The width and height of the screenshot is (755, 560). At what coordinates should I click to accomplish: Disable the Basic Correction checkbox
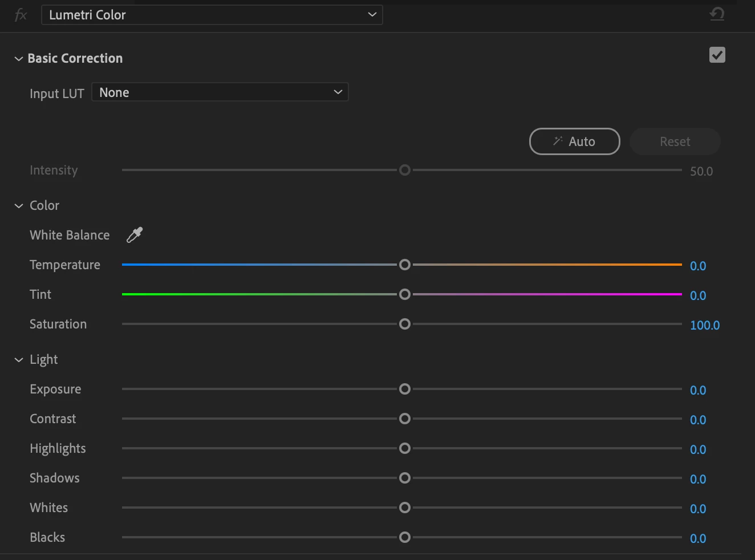pyautogui.click(x=717, y=55)
